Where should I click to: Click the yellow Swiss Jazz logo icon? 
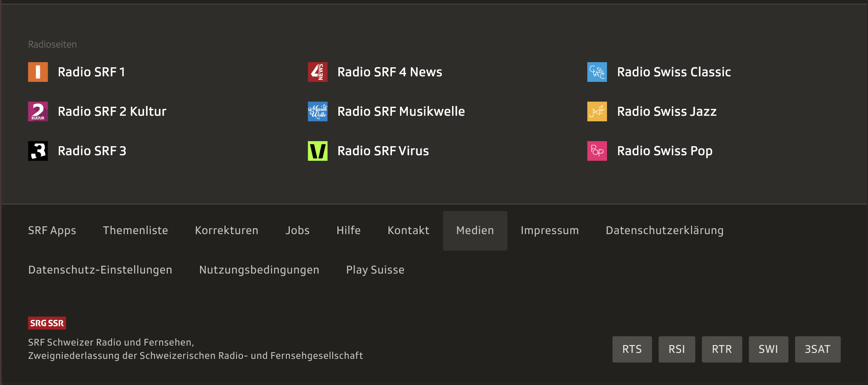[597, 111]
